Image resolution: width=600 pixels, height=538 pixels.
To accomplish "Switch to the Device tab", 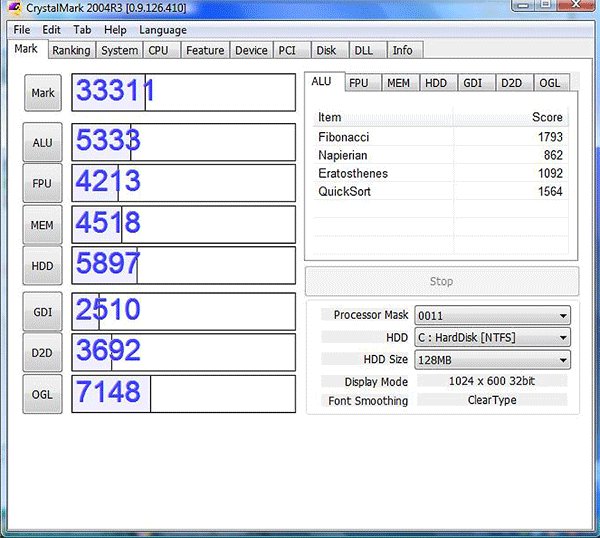I will pos(251,50).
